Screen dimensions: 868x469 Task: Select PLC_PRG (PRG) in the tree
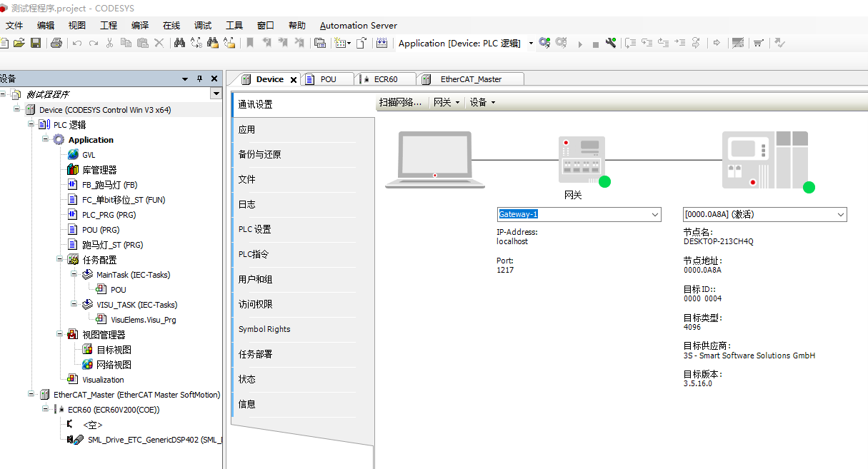tap(109, 215)
